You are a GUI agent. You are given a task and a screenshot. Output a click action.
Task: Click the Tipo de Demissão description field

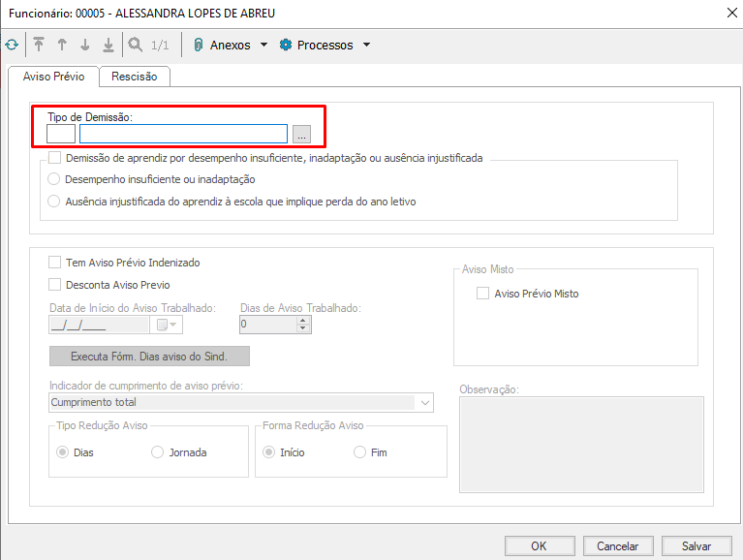[x=183, y=134]
